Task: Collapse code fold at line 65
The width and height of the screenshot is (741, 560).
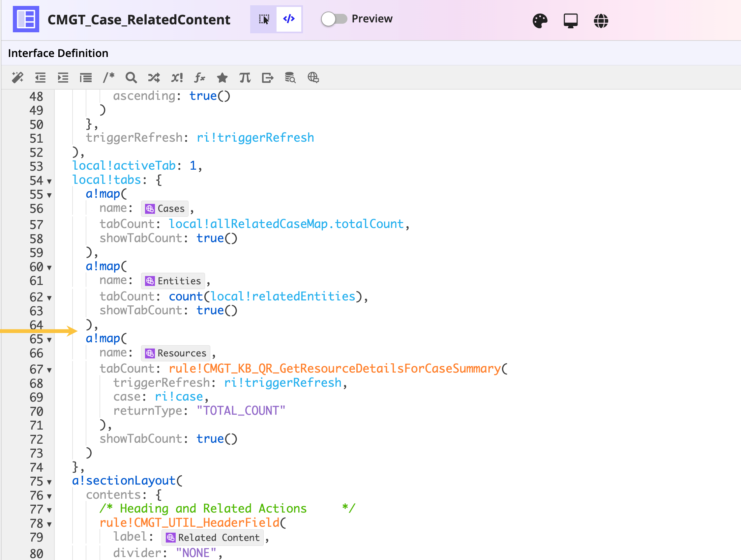Action: pos(49,340)
